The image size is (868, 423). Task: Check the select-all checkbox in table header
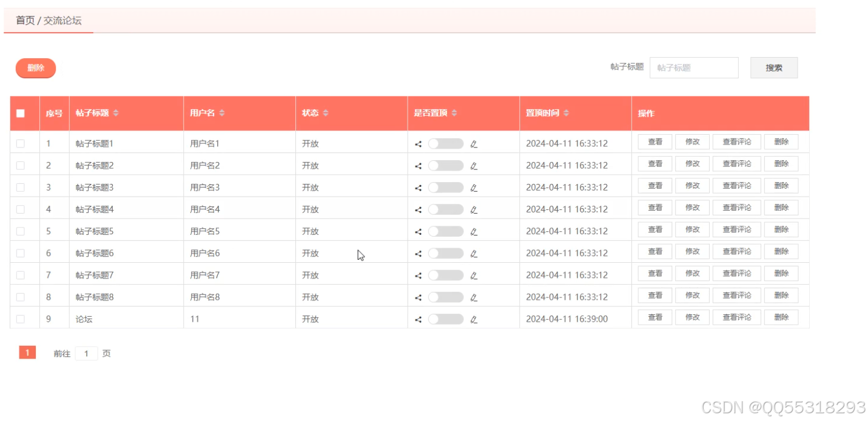21,113
